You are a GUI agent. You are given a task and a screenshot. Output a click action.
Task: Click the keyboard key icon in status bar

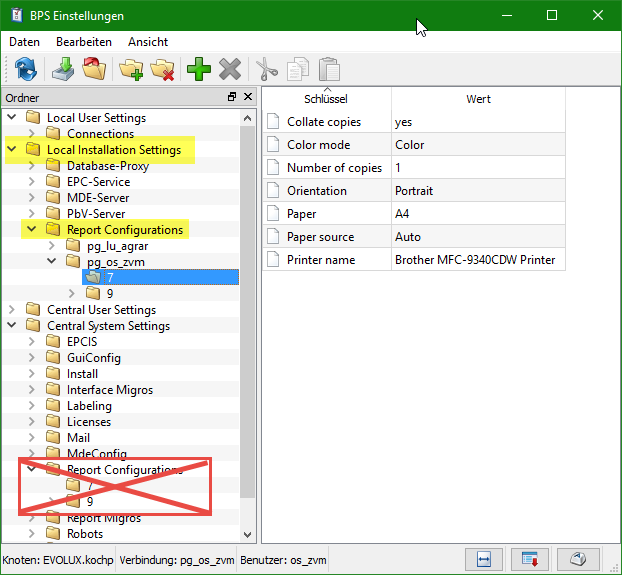[577, 559]
